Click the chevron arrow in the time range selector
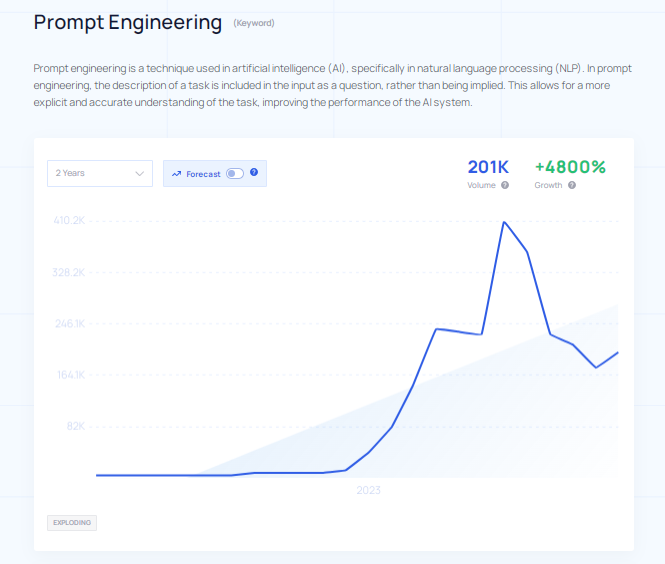Viewport: 665px width, 564px height. point(139,173)
